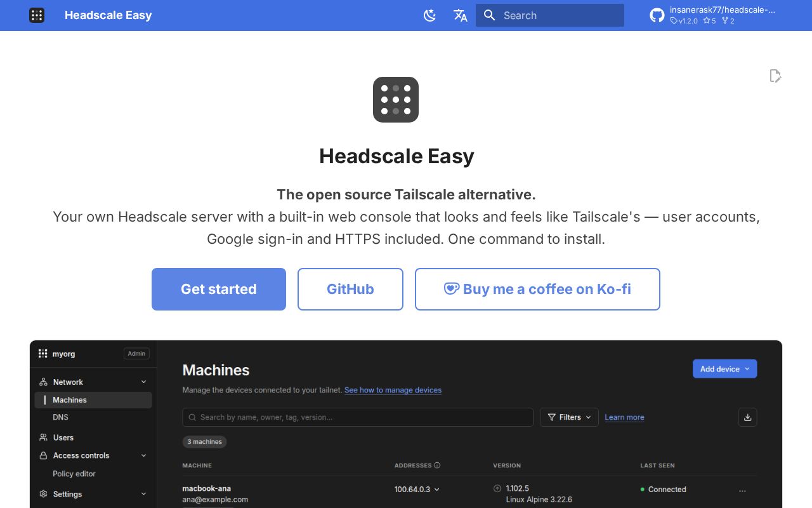Click Buy me a coffee on Ko-fi

537,289
